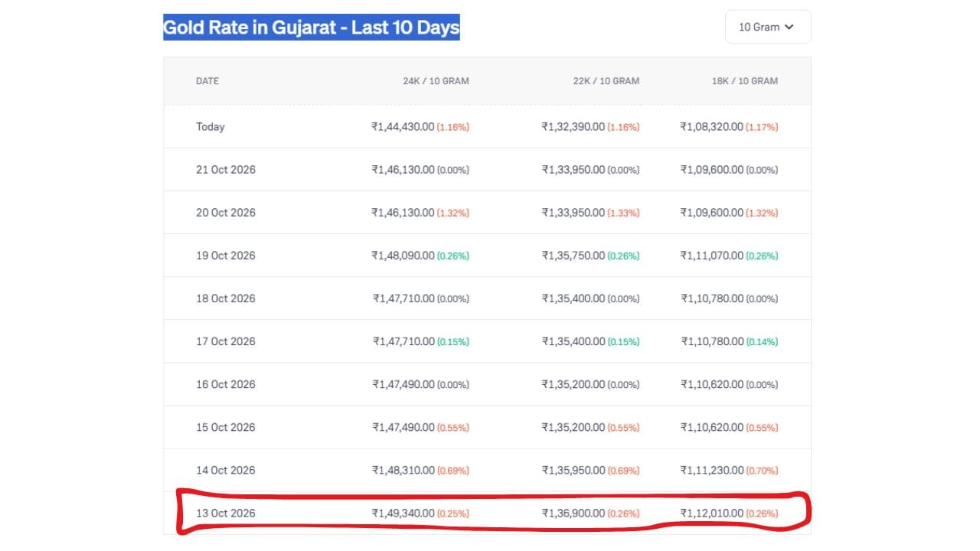Select 24K price ₹1,48,310.00 on 14 Oct
Viewport: 980px width, 551px height.
point(403,470)
